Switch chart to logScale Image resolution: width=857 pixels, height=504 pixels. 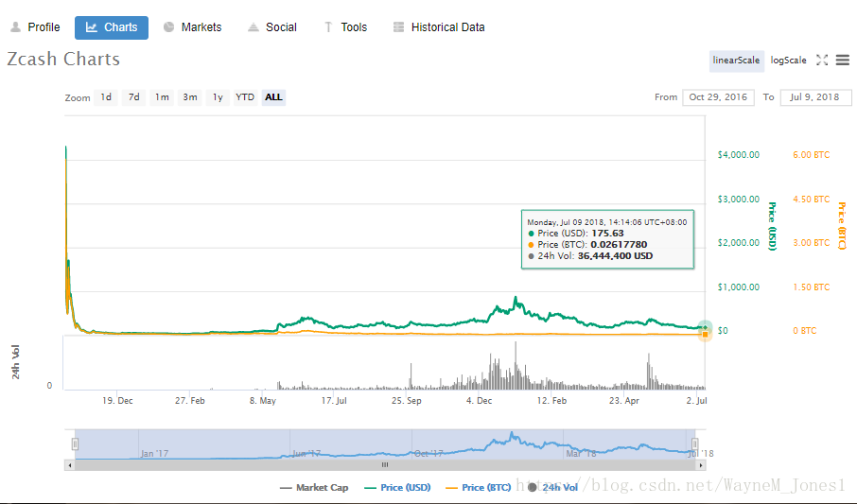coord(788,61)
